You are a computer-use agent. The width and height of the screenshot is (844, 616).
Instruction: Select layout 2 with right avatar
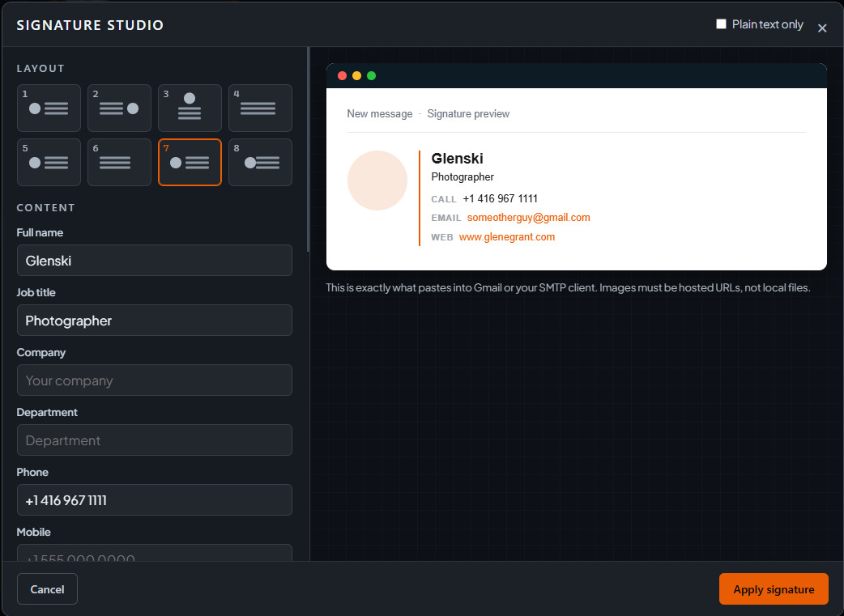(x=120, y=108)
